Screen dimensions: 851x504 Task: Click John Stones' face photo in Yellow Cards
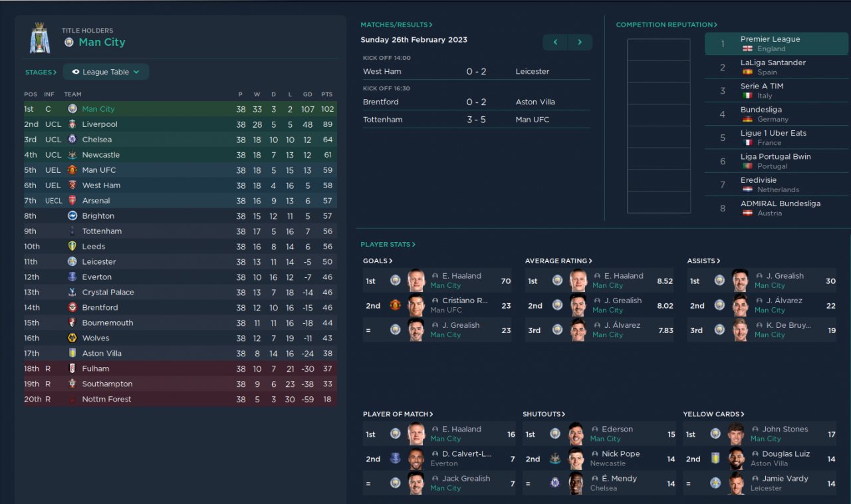(735, 434)
